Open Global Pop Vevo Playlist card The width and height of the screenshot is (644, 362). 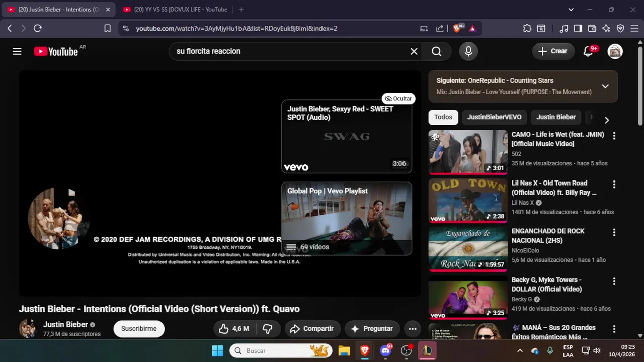coord(347,218)
